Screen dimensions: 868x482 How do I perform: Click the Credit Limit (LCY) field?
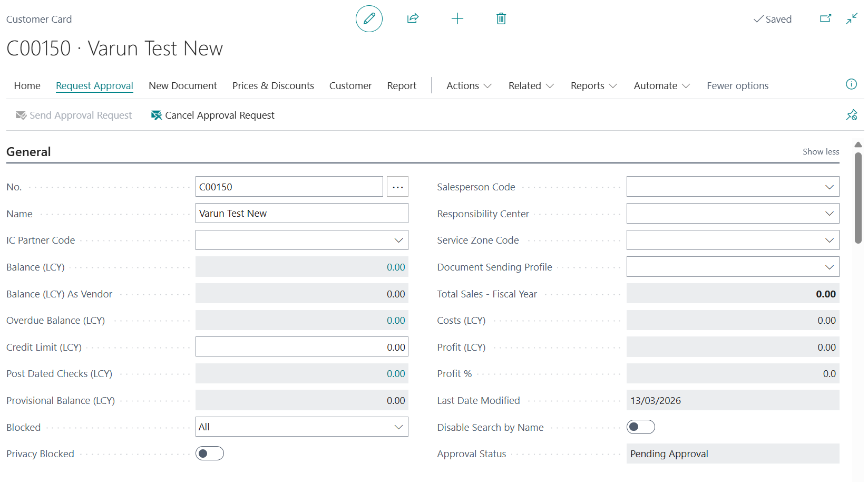coord(301,347)
